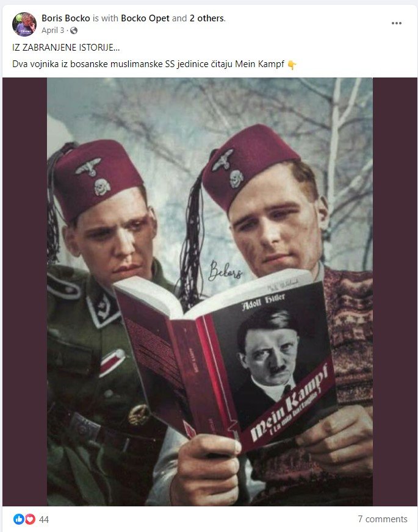Click the 'IZ ZABRANJENE ISTORIJE...' post text
Screen dimensions: 418x532
66,48
